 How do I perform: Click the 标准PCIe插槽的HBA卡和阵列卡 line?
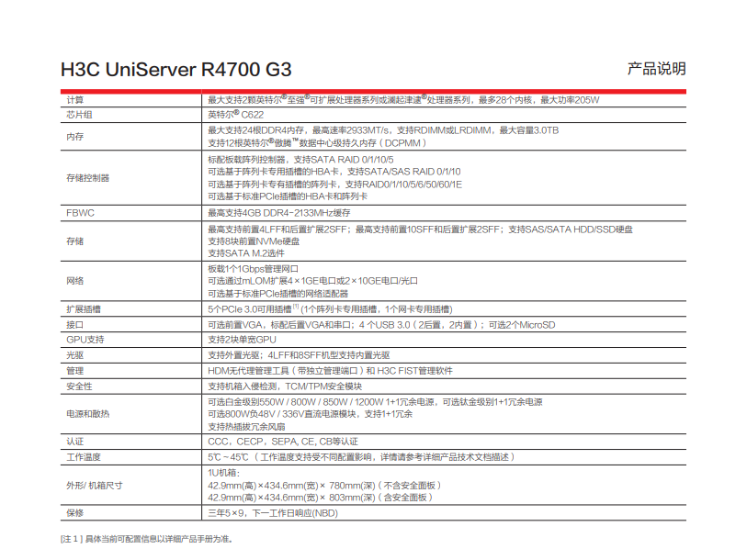(288, 196)
